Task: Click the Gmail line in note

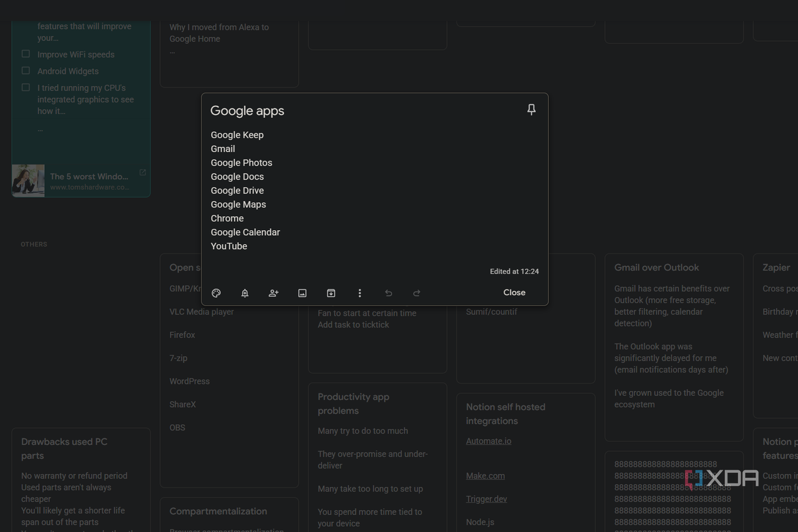Action: pyautogui.click(x=223, y=149)
